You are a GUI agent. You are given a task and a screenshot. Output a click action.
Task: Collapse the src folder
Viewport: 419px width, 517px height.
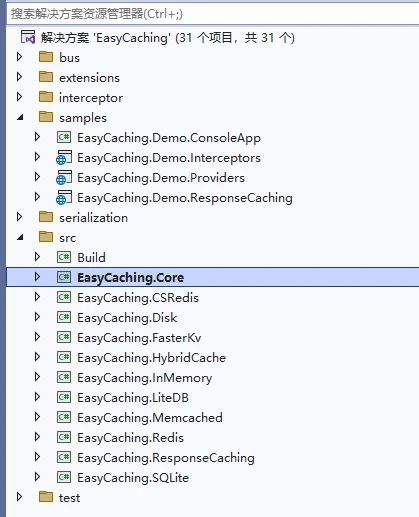[x=20, y=237]
